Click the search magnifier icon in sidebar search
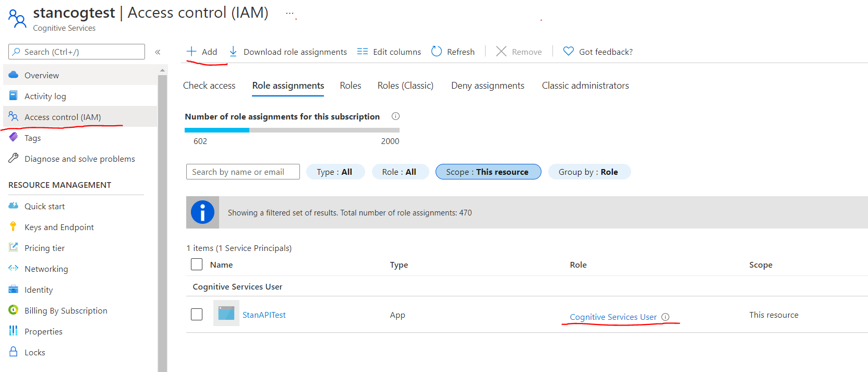The height and width of the screenshot is (372, 868). (x=17, y=52)
